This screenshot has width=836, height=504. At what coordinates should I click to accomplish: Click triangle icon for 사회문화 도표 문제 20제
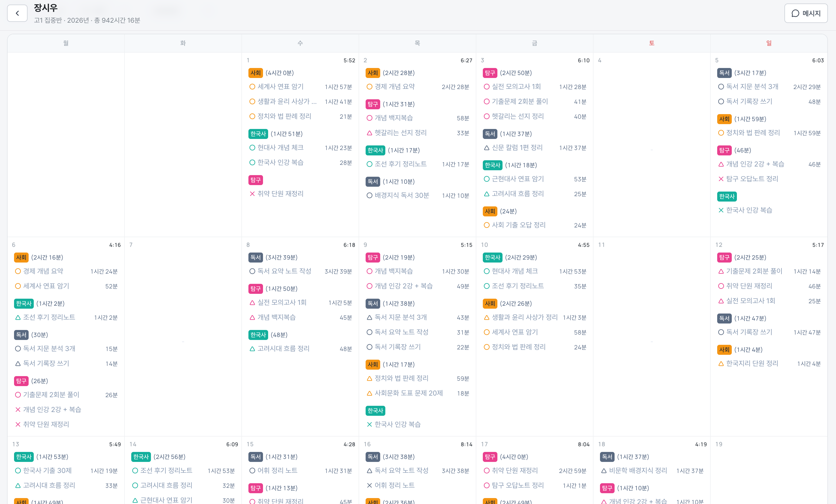369,393
